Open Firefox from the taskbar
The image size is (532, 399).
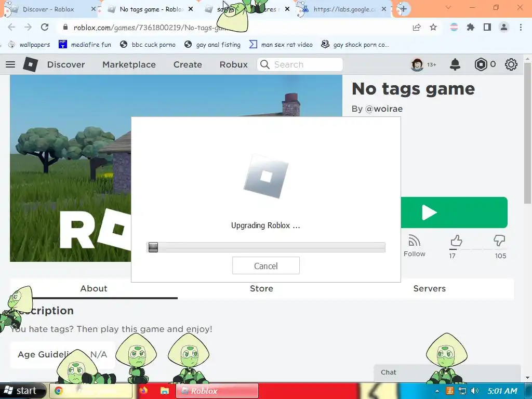[143, 391]
